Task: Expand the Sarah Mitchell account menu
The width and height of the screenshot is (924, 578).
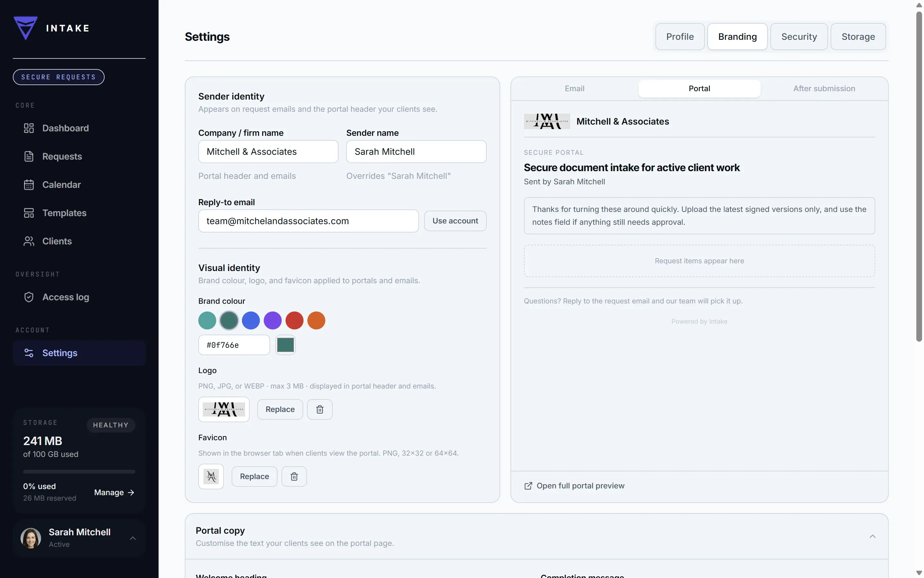Action: coord(133,538)
